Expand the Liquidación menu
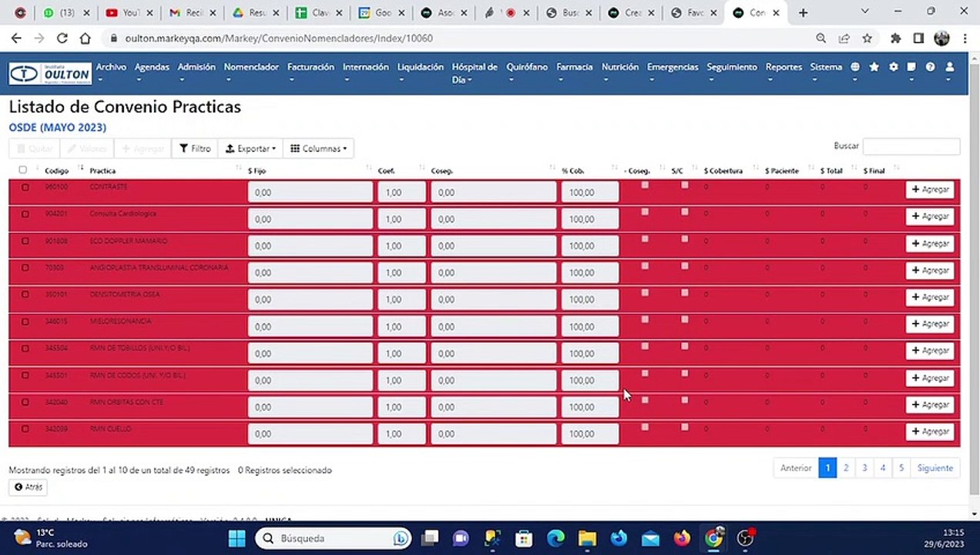The height and width of the screenshot is (555, 980). pos(421,72)
